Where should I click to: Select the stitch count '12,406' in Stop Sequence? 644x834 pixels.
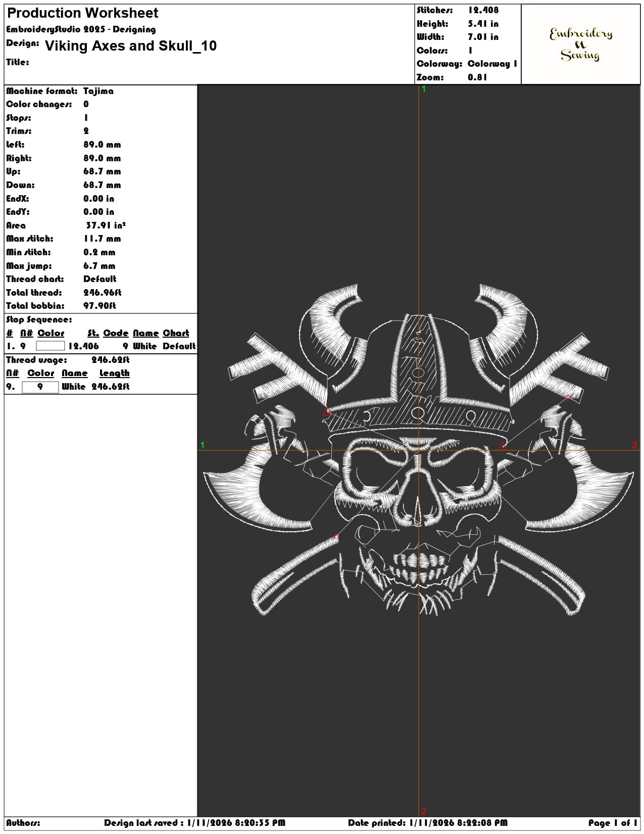pyautogui.click(x=84, y=346)
